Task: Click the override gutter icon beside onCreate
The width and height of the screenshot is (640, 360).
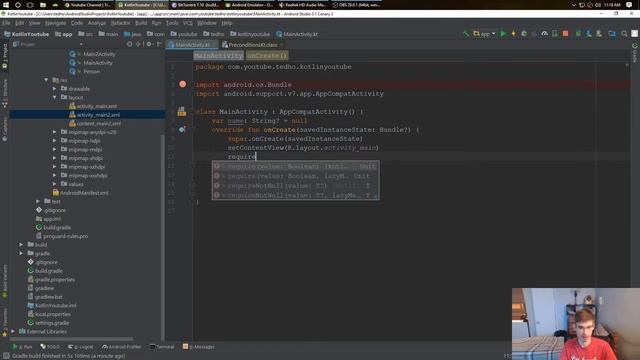Action: pos(182,129)
